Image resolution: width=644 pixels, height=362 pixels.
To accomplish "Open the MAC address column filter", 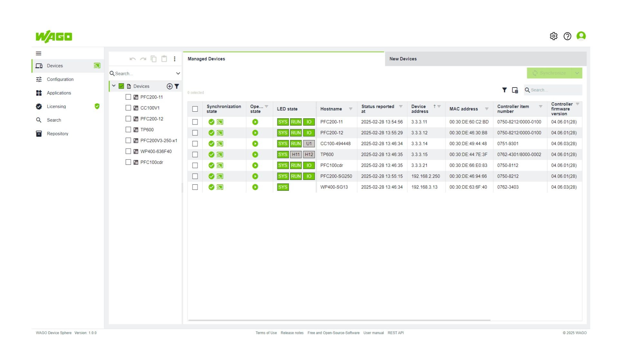I will 487,109.
